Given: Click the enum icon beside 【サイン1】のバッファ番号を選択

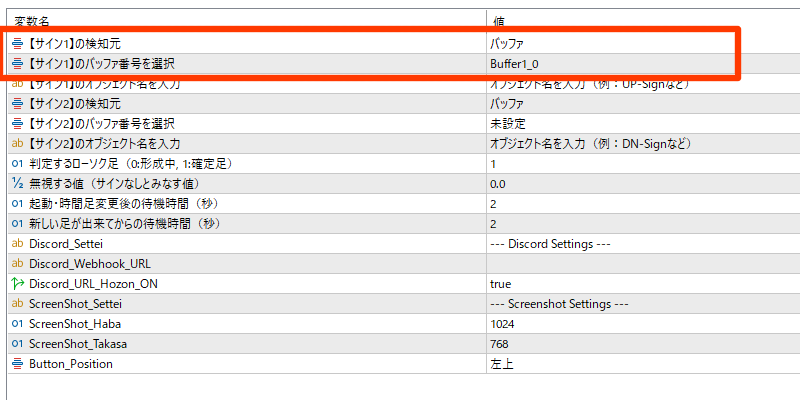Looking at the screenshot, I should pos(17,64).
